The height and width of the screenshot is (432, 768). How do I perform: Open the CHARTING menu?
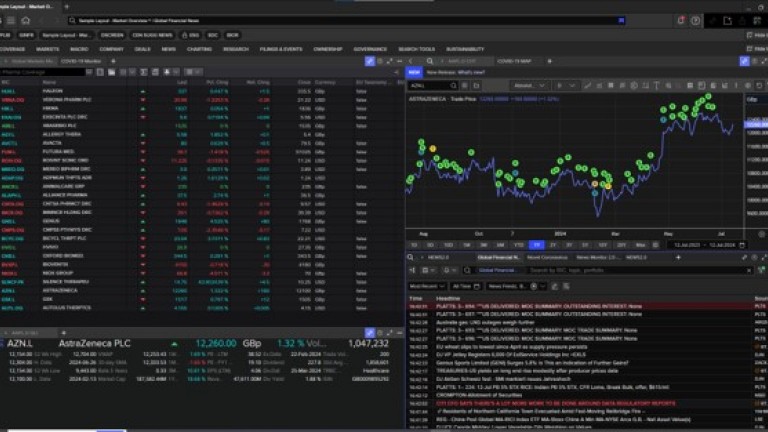199,48
